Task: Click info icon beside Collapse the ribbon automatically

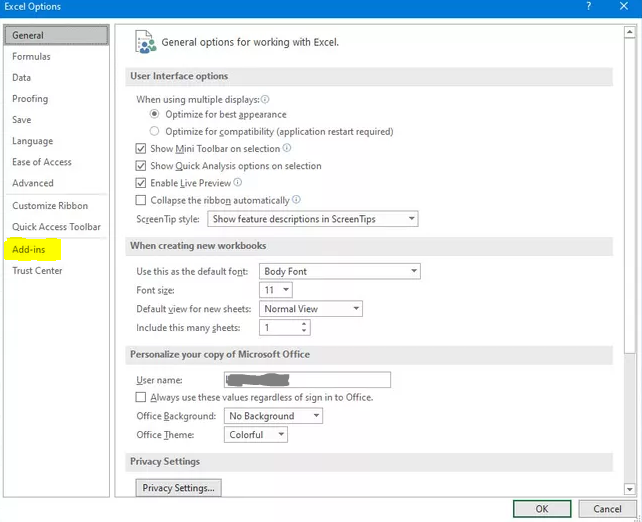Action: coord(296,199)
